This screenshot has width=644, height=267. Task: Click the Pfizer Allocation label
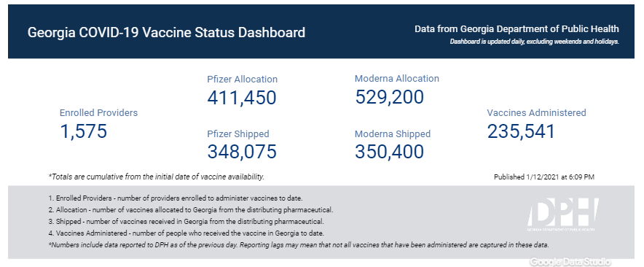(x=243, y=79)
